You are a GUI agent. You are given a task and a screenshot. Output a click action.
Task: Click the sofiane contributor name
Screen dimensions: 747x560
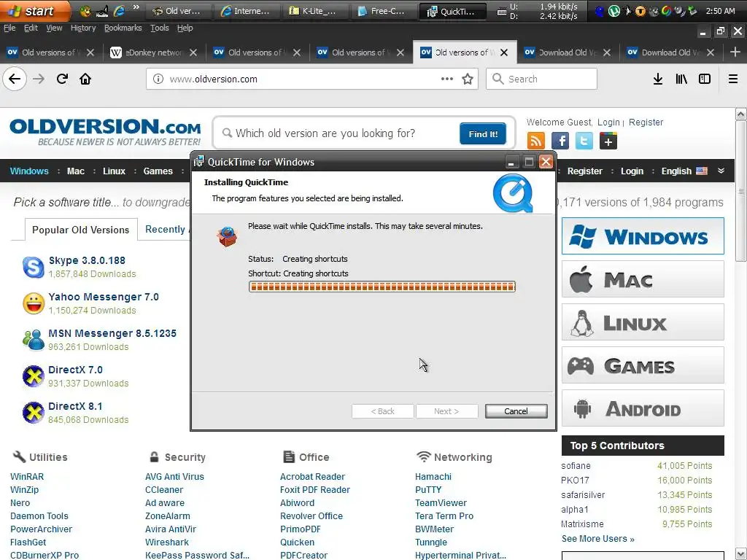point(576,466)
